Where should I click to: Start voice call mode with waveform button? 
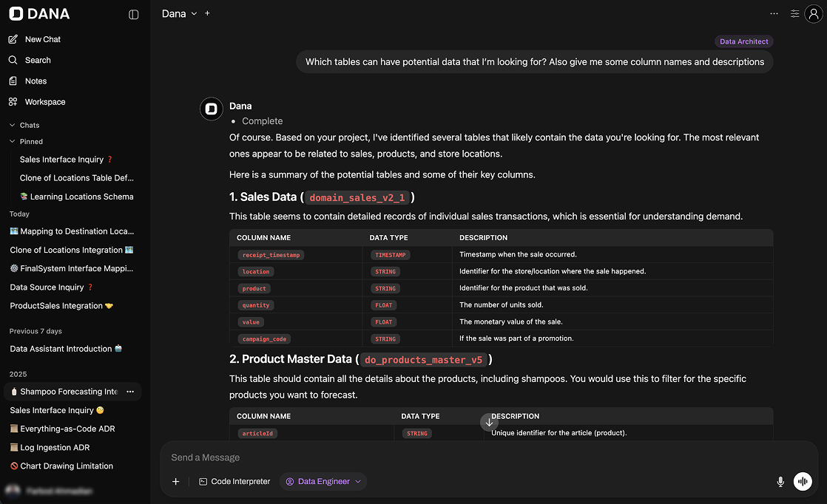pyautogui.click(x=803, y=482)
